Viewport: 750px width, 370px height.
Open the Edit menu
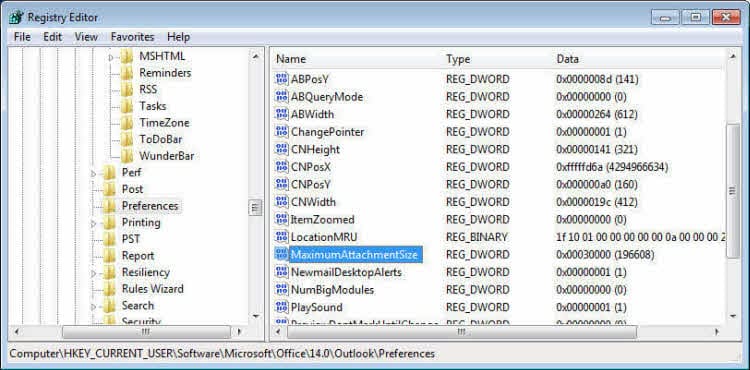[53, 37]
